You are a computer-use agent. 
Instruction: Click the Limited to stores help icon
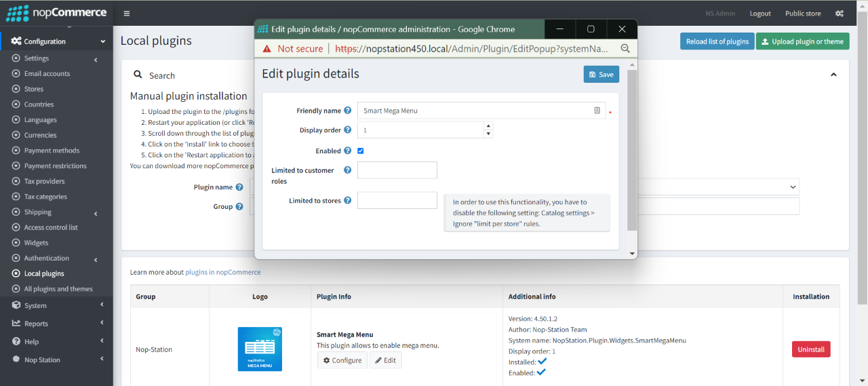pos(347,201)
